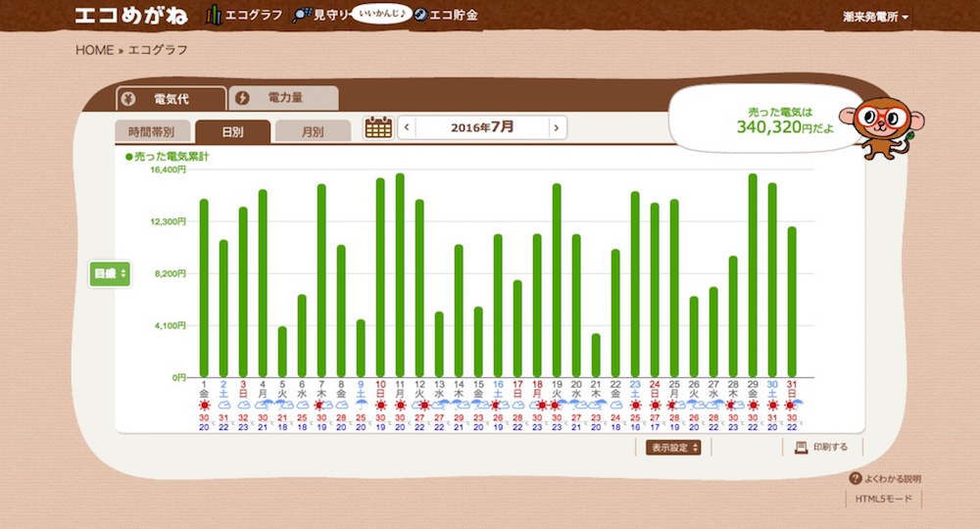Select the 日別 view tab

tap(232, 132)
